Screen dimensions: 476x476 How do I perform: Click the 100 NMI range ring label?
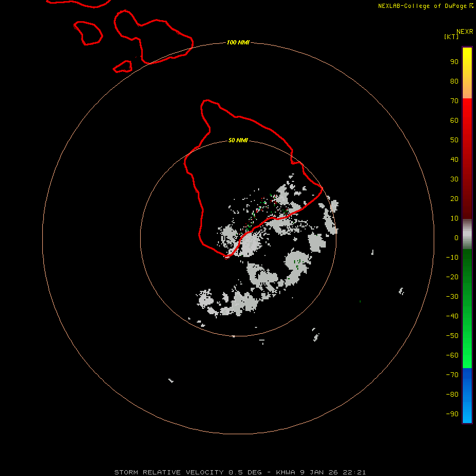pos(238,42)
